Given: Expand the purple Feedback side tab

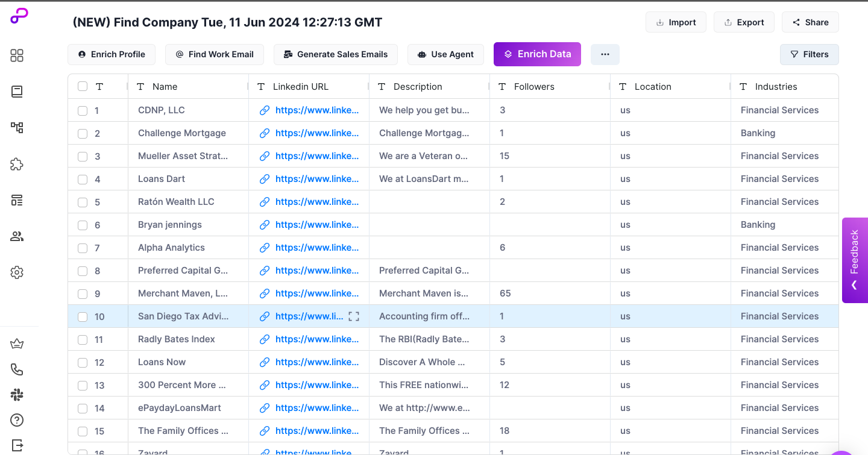Looking at the screenshot, I should pyautogui.click(x=854, y=260).
